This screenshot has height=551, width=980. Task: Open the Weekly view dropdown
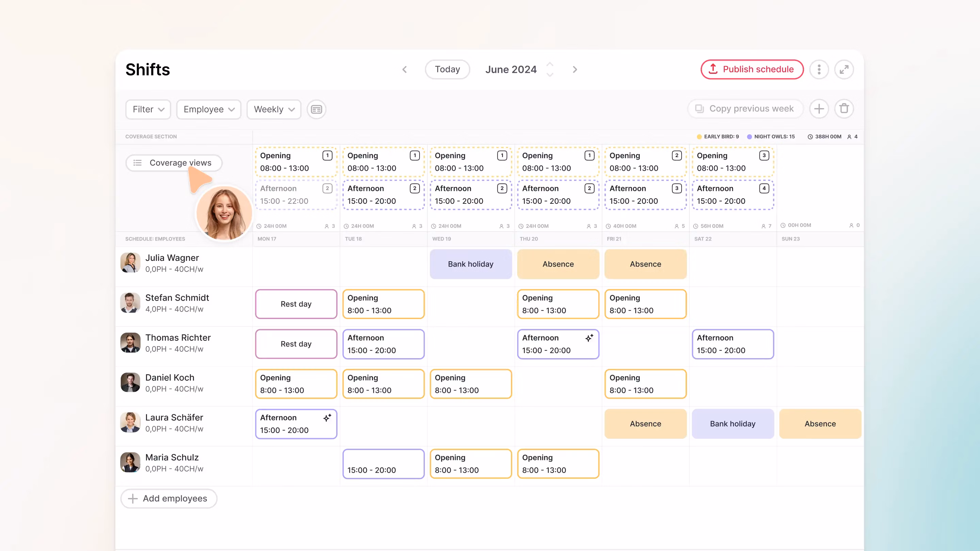(274, 110)
